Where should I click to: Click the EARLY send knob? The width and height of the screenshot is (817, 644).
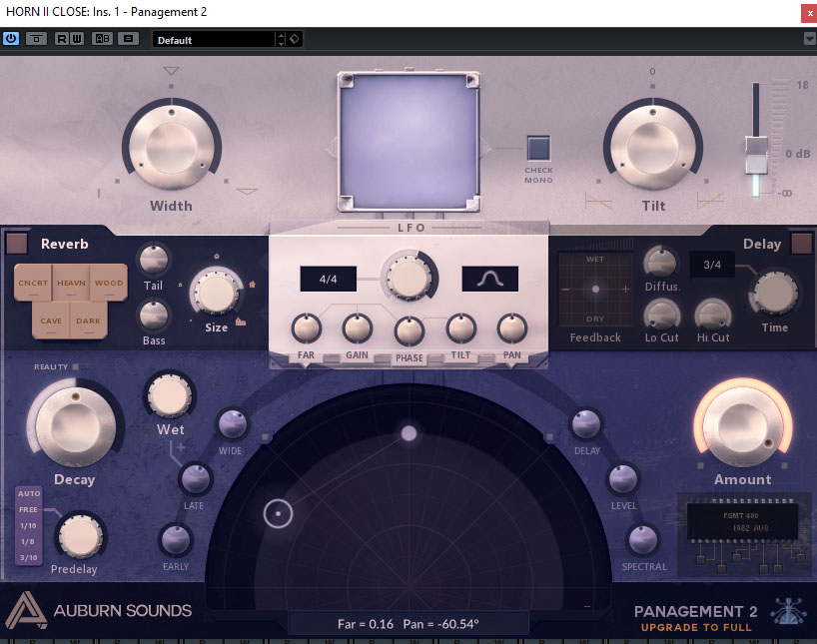(x=176, y=540)
